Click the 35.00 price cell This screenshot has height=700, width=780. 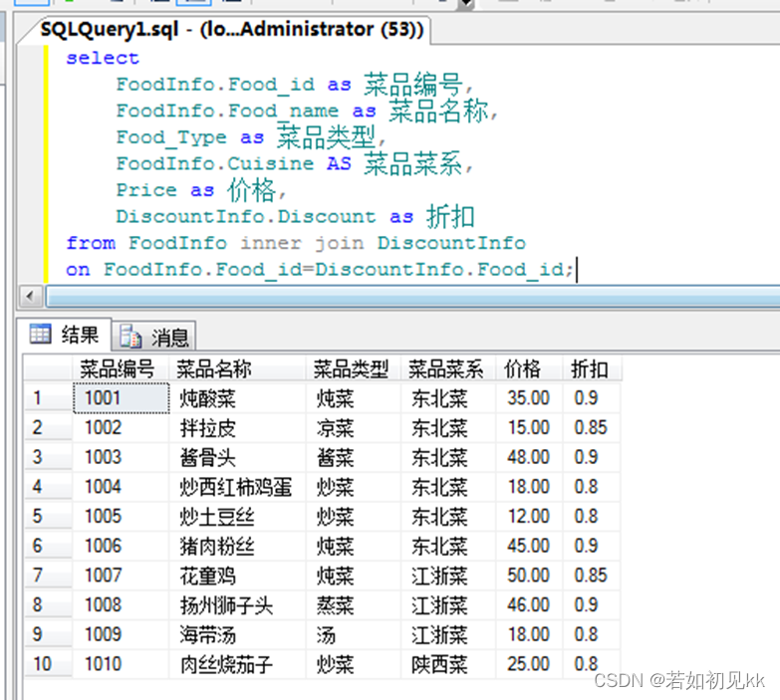(x=529, y=398)
